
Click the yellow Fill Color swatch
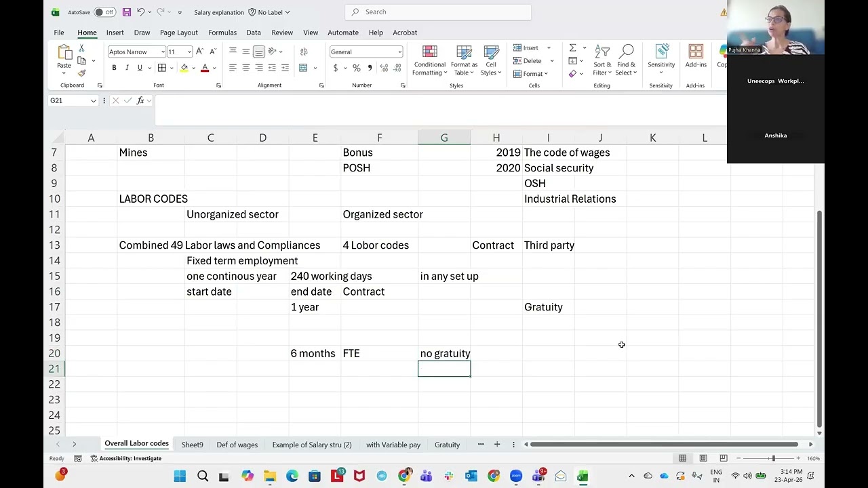pos(184,68)
